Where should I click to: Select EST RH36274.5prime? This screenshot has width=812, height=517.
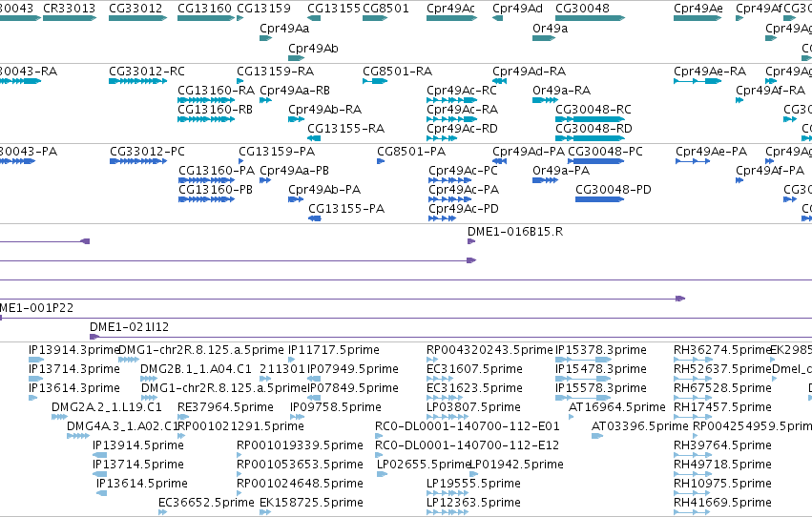coord(693,360)
